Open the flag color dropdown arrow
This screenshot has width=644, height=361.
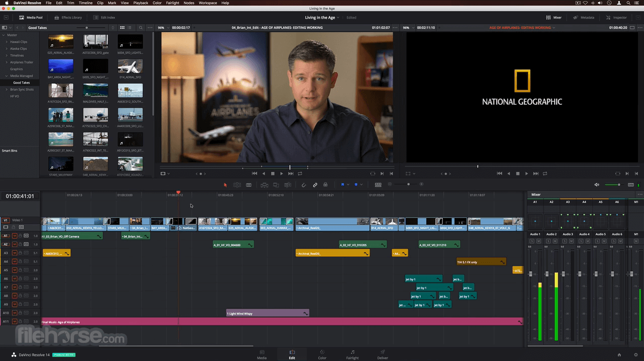pyautogui.click(x=348, y=185)
